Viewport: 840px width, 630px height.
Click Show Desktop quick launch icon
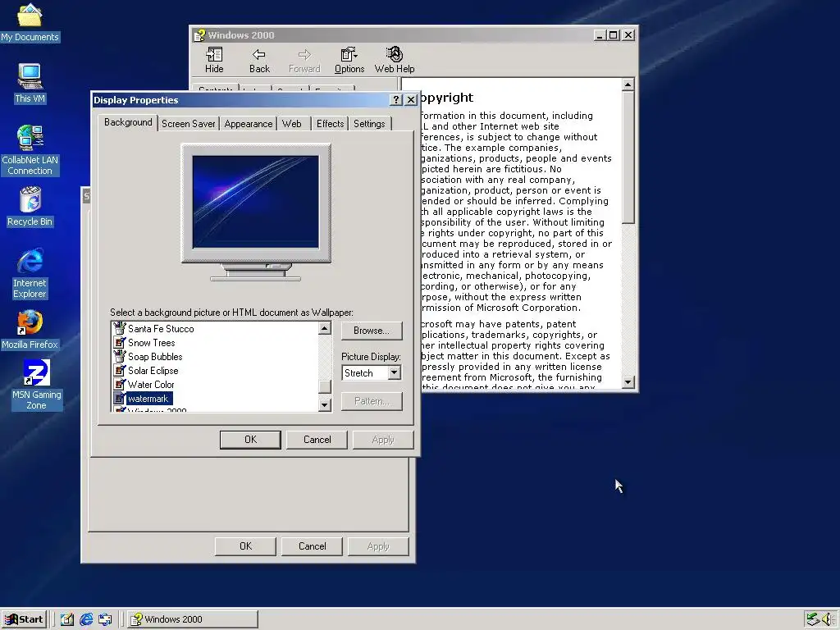click(67, 619)
